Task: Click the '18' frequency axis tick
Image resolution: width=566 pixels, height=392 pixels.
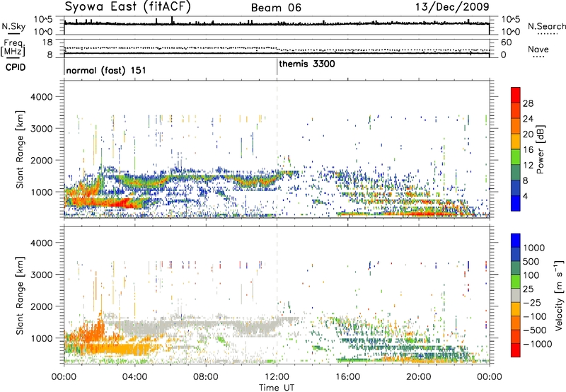Action: coord(47,42)
